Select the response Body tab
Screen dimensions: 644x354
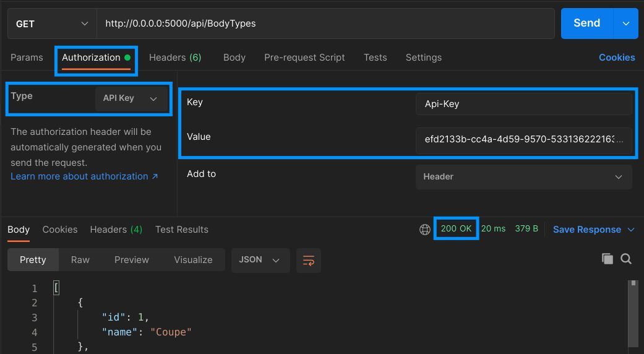click(19, 230)
